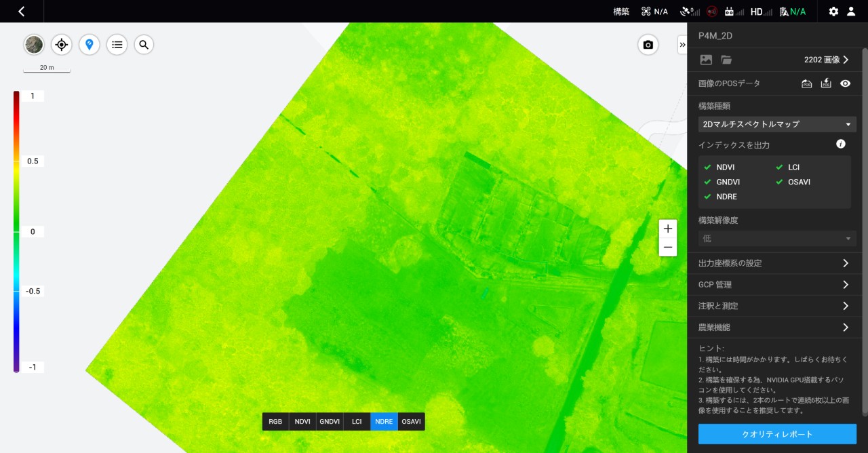Open the image folder icon
868x453 pixels.
pos(726,60)
